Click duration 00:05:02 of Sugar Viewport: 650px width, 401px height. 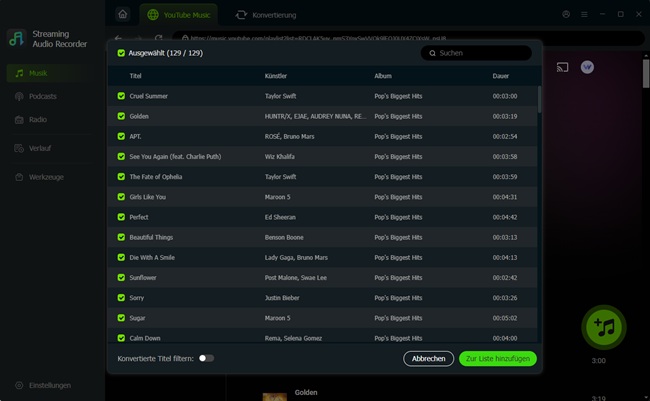click(x=505, y=318)
